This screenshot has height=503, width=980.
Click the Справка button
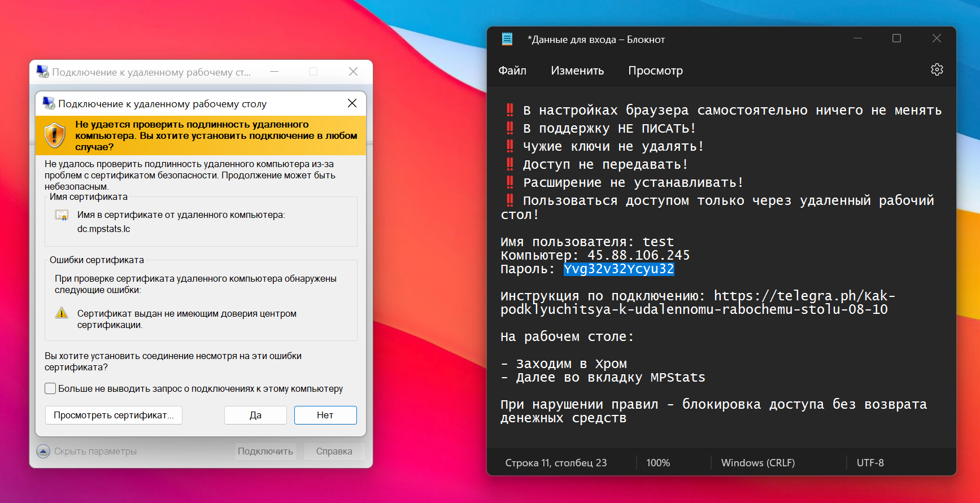click(x=334, y=451)
